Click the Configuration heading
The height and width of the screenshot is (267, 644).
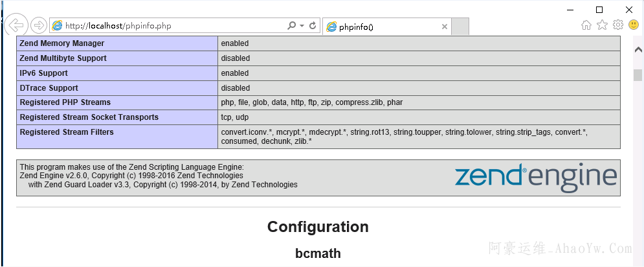tap(318, 227)
